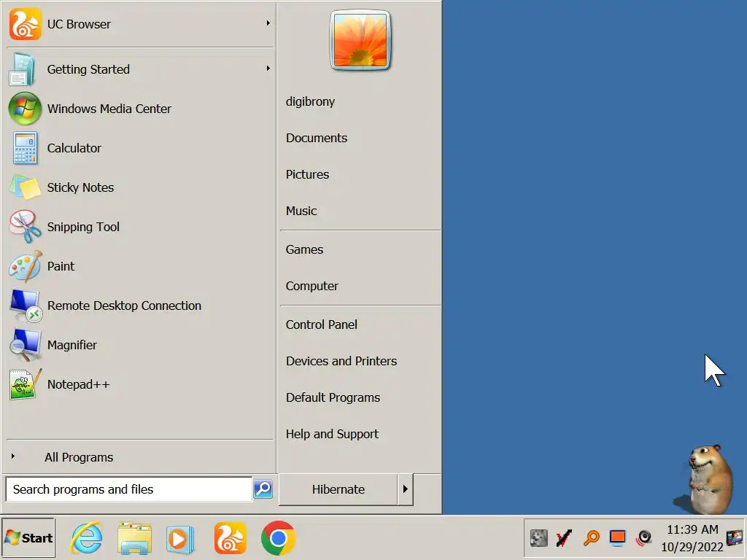Screen dimensions: 747x560
Task: Expand the UC Browser jump list arrow
Action: (x=268, y=23)
